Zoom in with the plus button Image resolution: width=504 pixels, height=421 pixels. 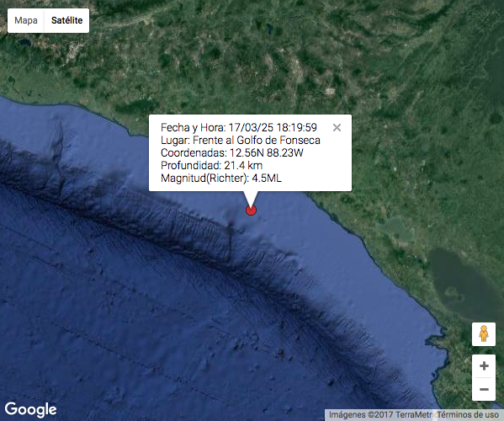pos(484,366)
